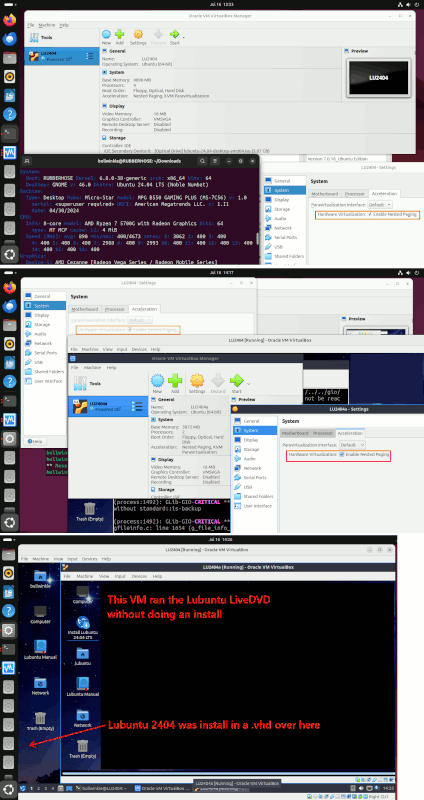This screenshot has width=424, height=800.
Task: Select System in LU2404a - Settings sidebar
Action: (x=256, y=430)
